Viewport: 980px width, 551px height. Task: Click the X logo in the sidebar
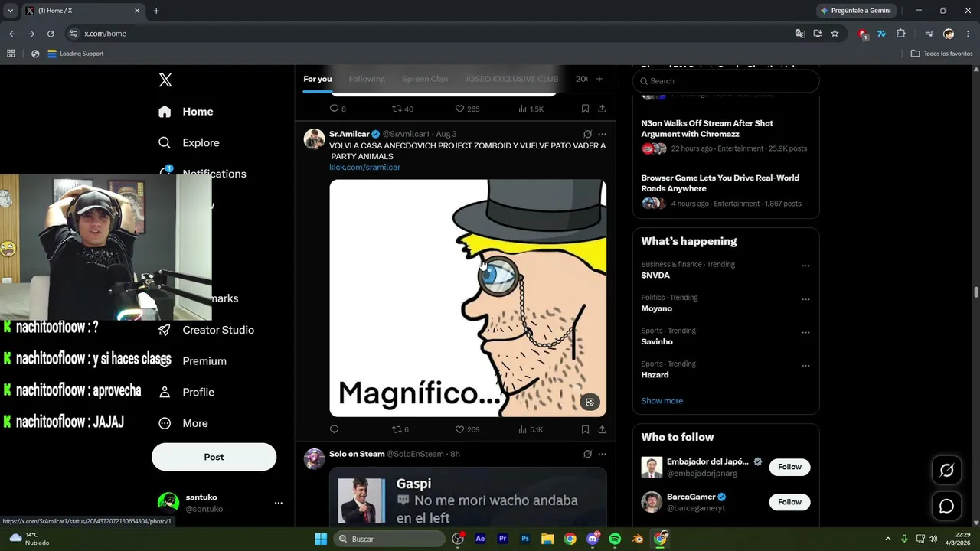point(165,80)
